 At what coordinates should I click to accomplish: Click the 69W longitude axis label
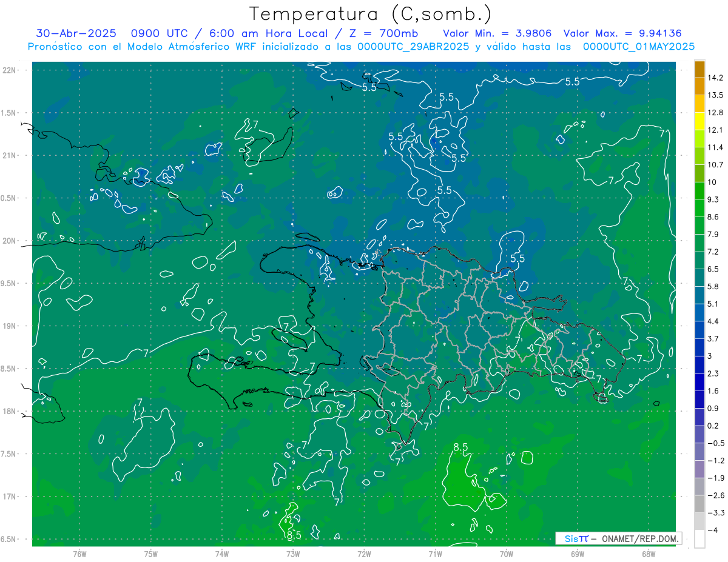578,554
